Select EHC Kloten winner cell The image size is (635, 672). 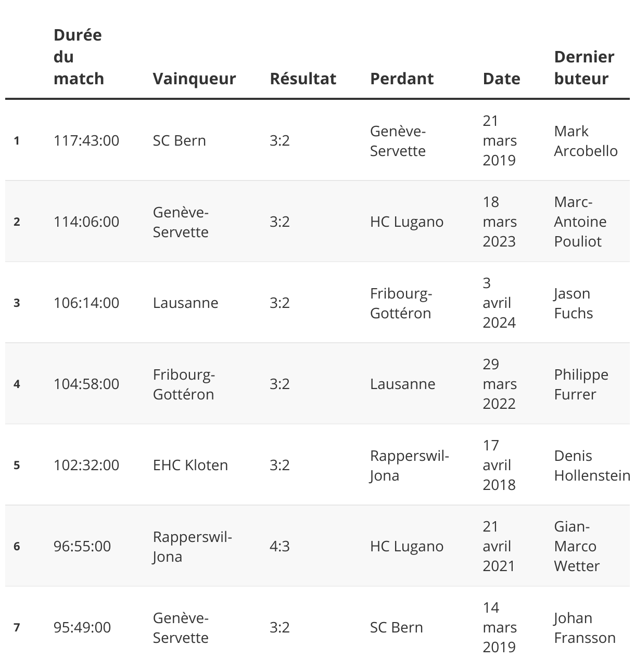click(190, 465)
